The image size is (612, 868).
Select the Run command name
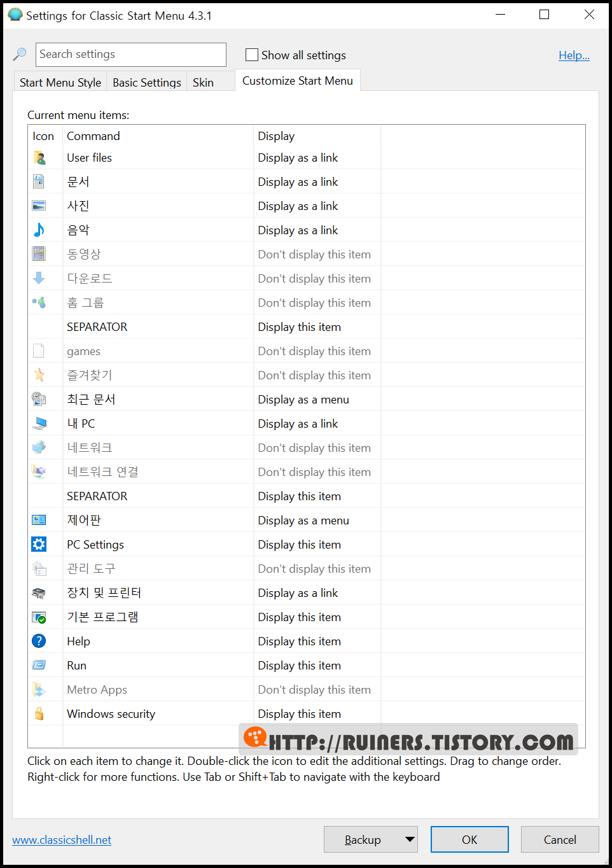tap(76, 666)
